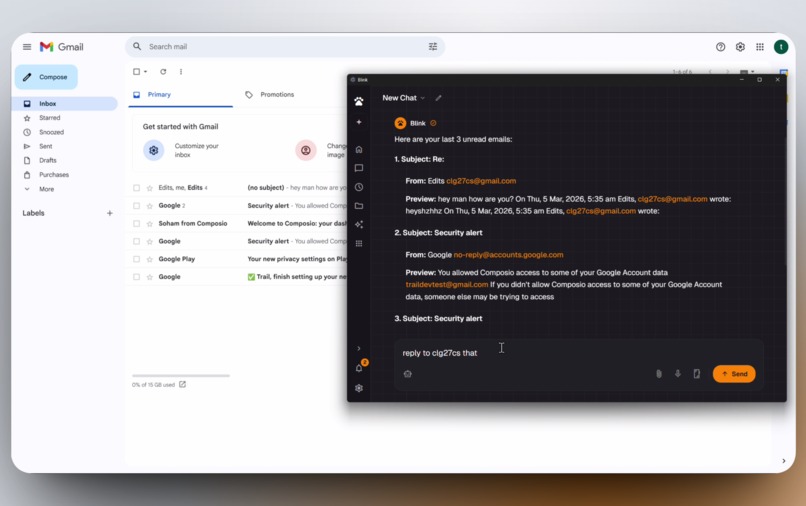The height and width of the screenshot is (506, 806).
Task: Switch to the Primary tab
Action: pyautogui.click(x=180, y=95)
